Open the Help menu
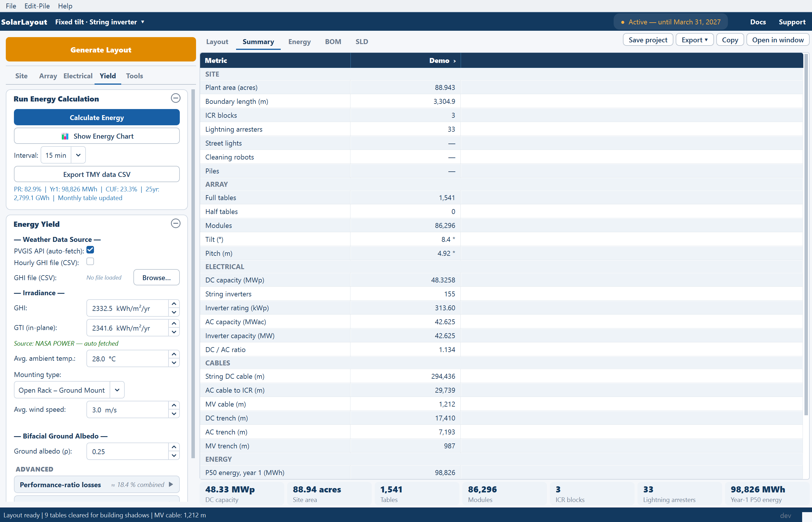 [65, 6]
